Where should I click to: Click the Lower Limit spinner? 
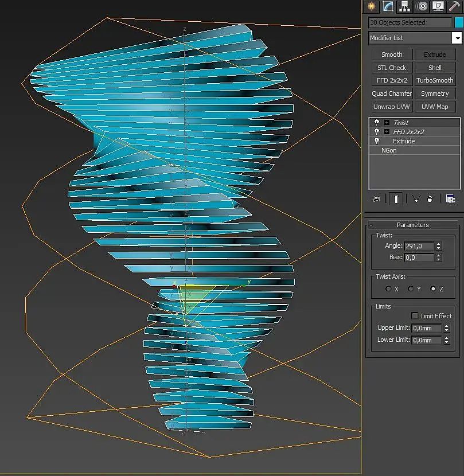pyautogui.click(x=446, y=340)
